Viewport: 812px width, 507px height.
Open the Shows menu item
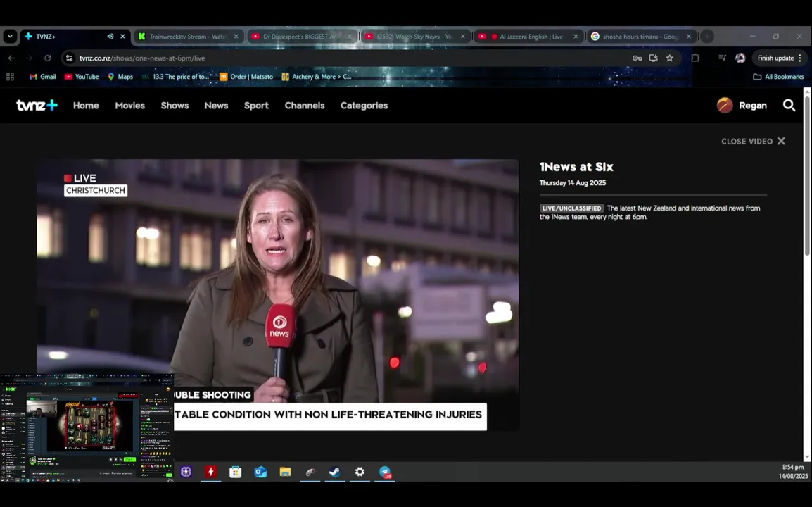click(175, 105)
